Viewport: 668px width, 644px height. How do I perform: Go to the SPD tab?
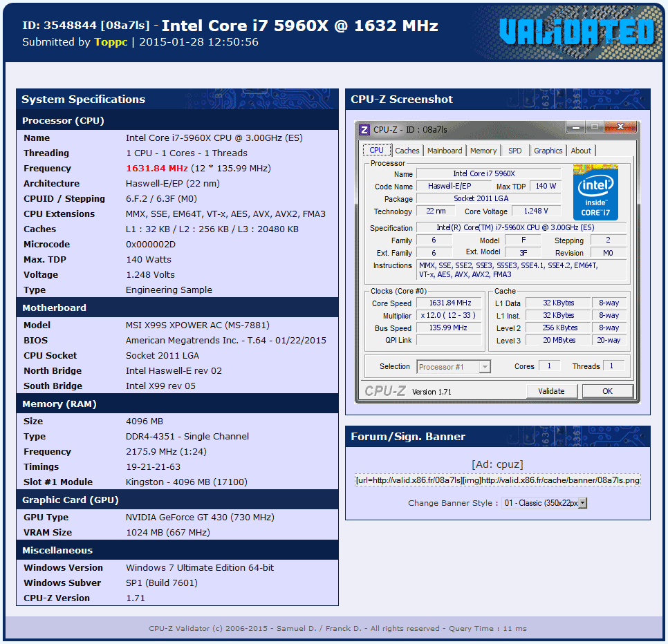click(515, 151)
